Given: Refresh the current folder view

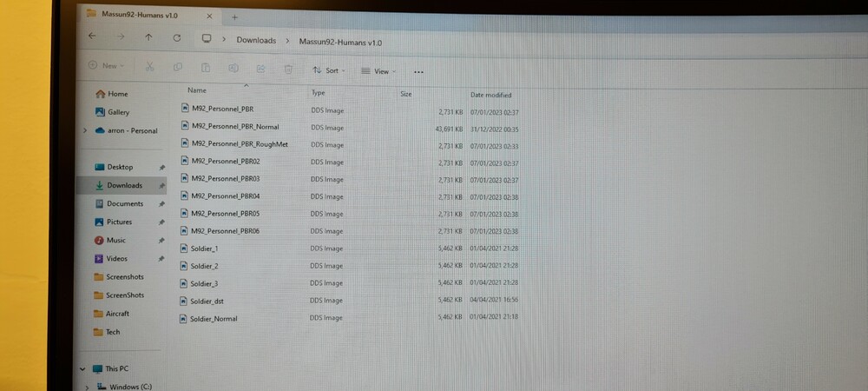Looking at the screenshot, I should click(176, 37).
